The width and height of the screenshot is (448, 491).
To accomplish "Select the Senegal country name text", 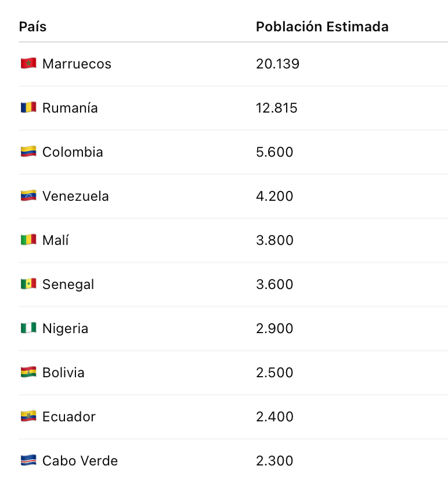I will pos(68,284).
